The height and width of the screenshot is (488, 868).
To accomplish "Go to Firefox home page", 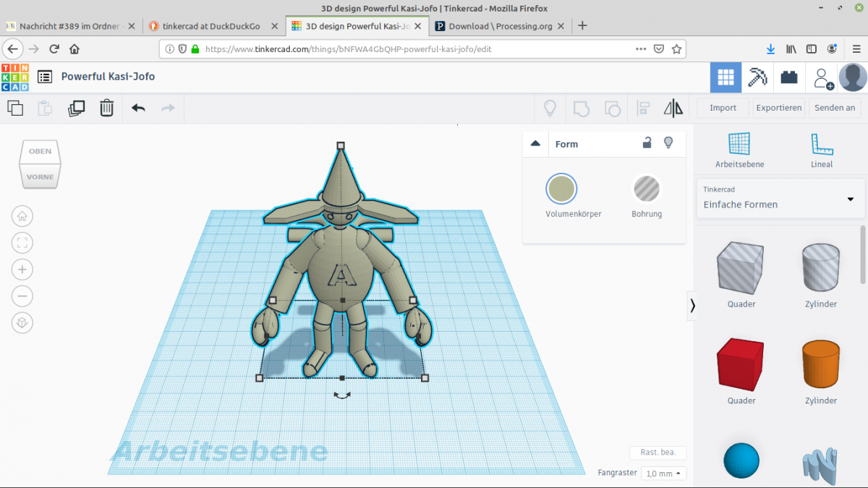I will (x=74, y=49).
